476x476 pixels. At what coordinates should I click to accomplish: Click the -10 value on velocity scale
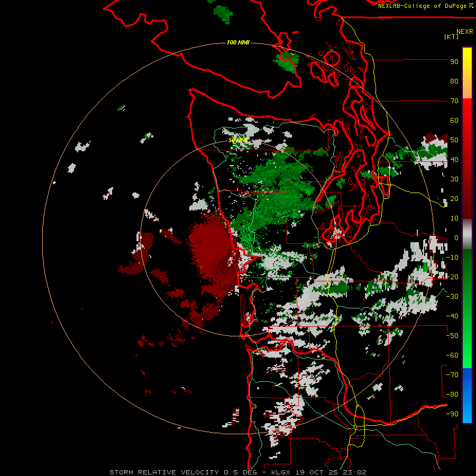452,258
